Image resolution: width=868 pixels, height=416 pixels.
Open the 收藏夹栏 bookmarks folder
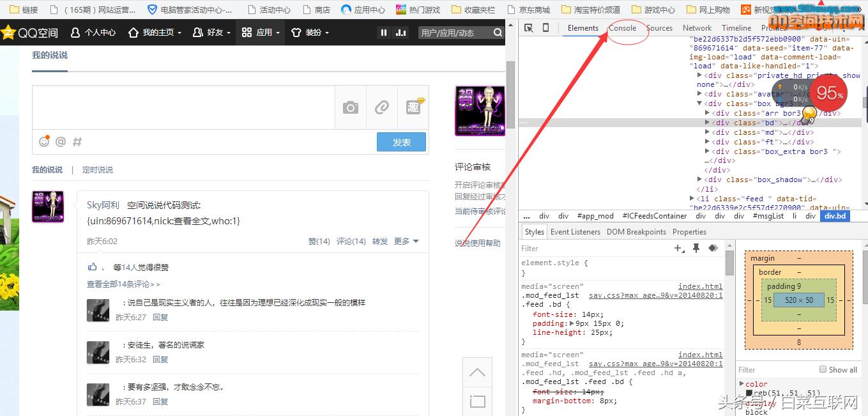pyautogui.click(x=473, y=10)
